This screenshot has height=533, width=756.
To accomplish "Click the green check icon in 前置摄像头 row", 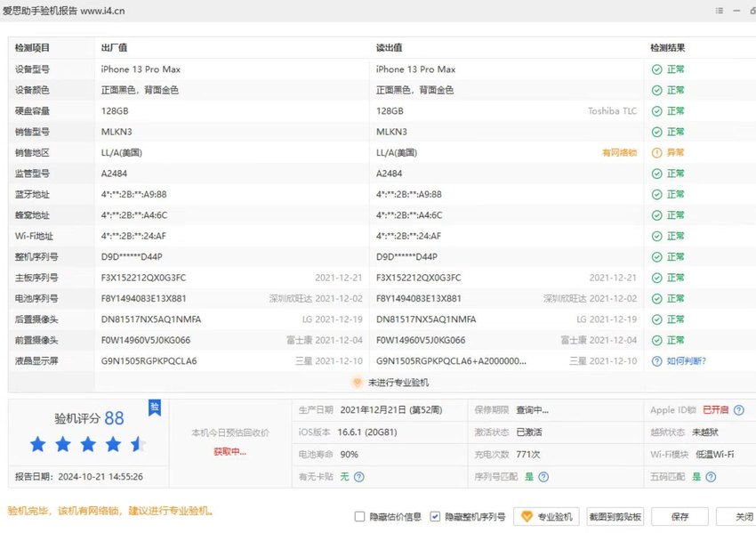I will [656, 340].
